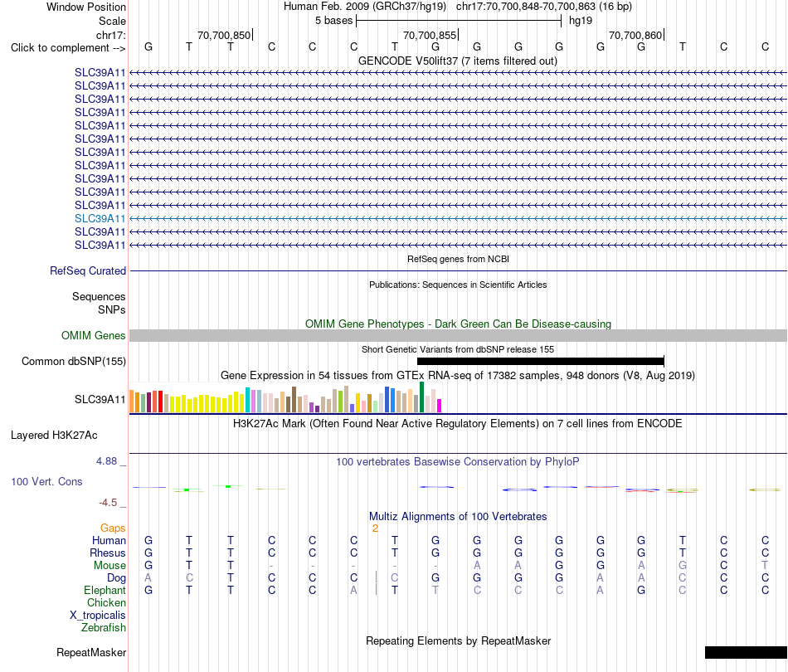The image size is (788, 672).
Task: Click the magenta bar ending the GTEx chart
Action: [x=440, y=406]
